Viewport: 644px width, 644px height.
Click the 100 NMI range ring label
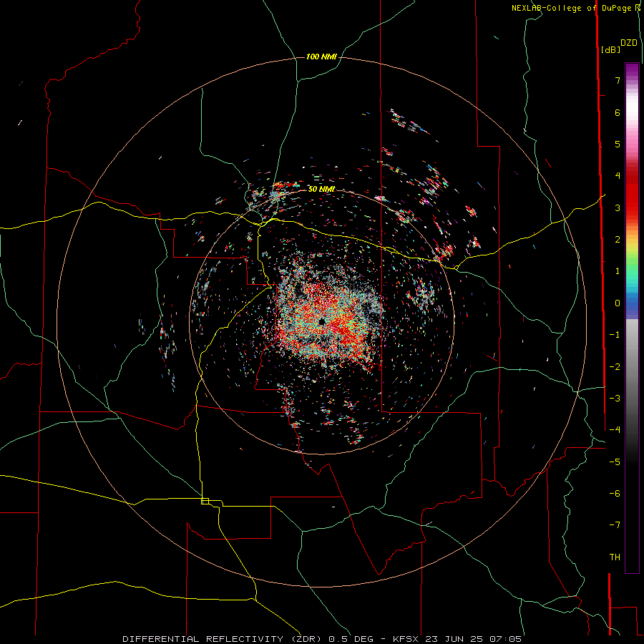coord(321,57)
